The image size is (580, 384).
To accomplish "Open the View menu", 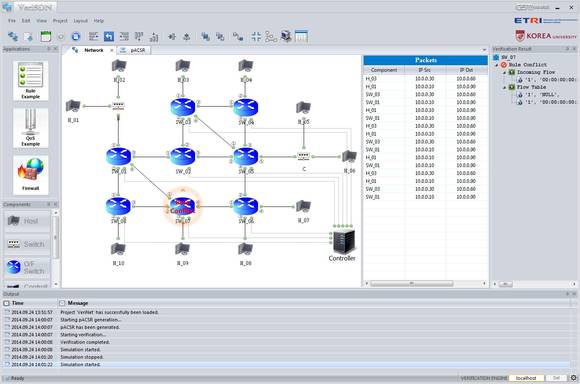I will (x=41, y=21).
